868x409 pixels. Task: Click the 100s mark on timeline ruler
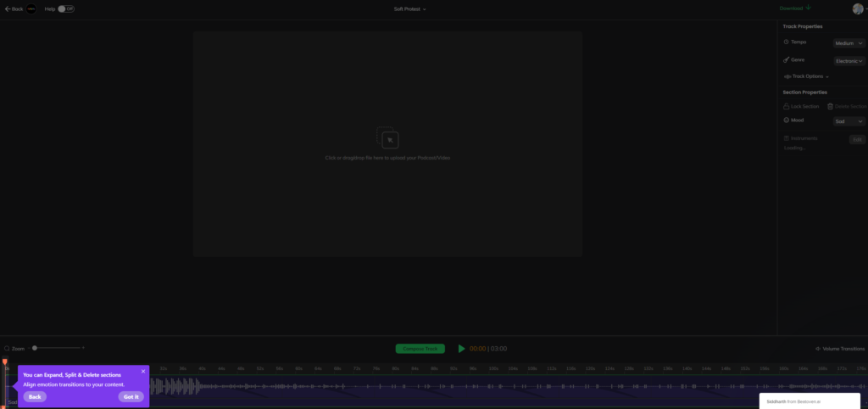493,368
